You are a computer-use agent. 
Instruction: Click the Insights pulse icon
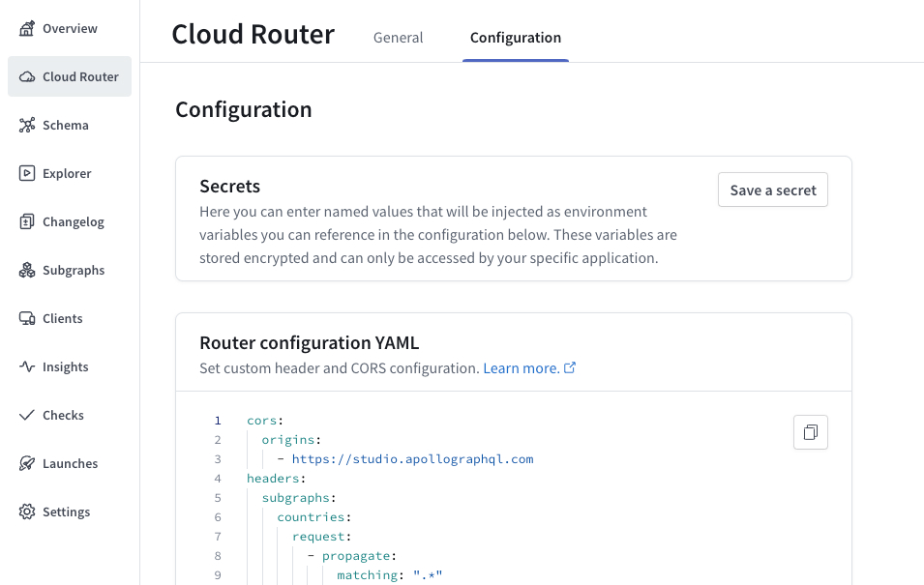pos(27,367)
